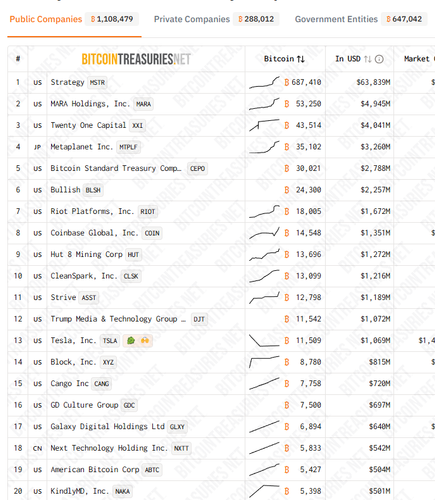Click the DJT ticker badge

(x=199, y=319)
